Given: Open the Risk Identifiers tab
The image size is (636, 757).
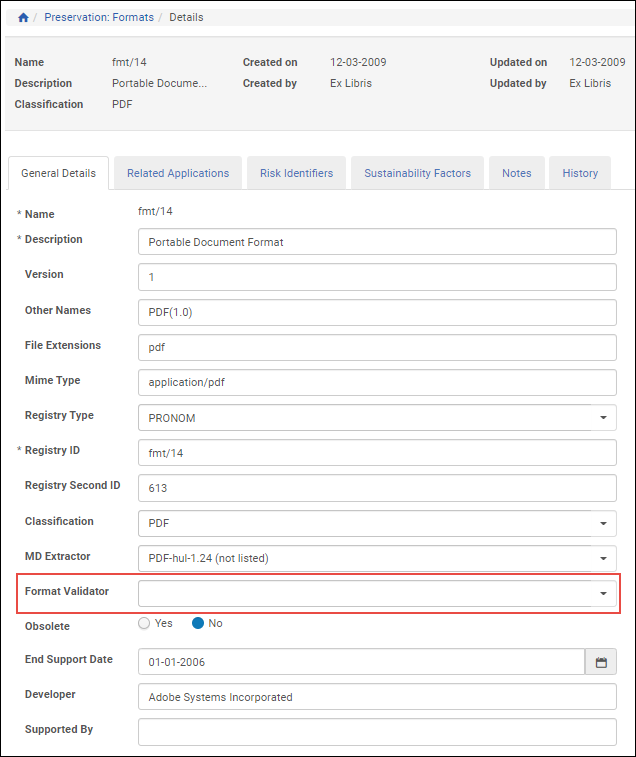Looking at the screenshot, I should point(296,173).
